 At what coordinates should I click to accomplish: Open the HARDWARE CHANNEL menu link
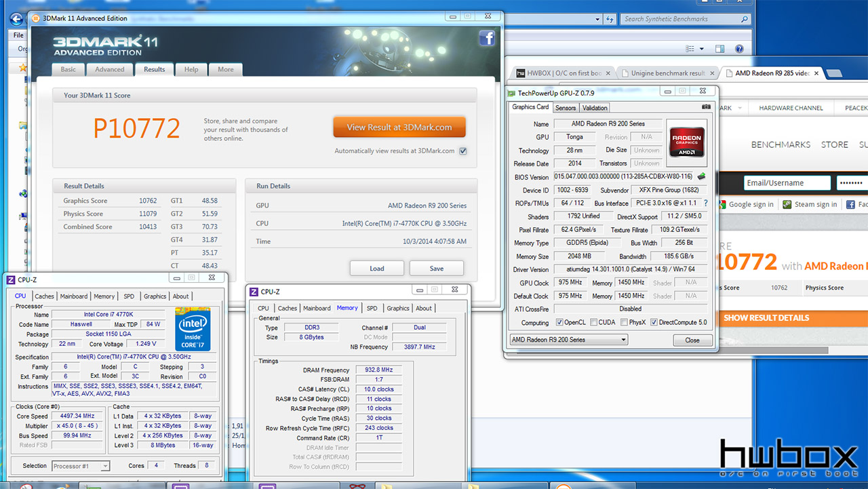tap(791, 108)
